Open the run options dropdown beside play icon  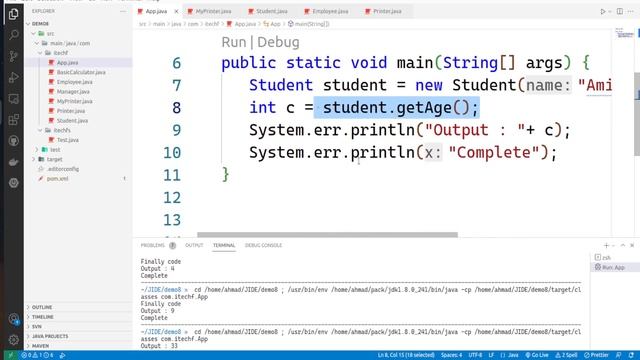click(610, 11)
